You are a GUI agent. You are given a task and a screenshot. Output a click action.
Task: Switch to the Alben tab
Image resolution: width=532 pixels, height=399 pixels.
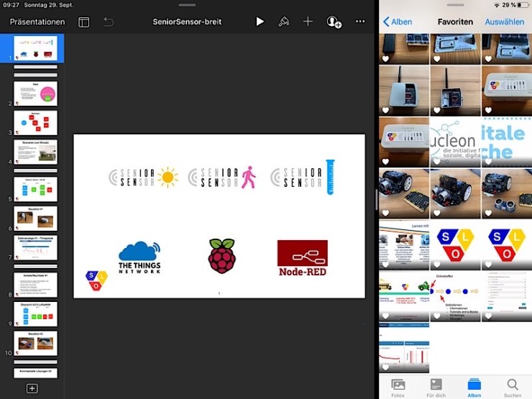474,388
